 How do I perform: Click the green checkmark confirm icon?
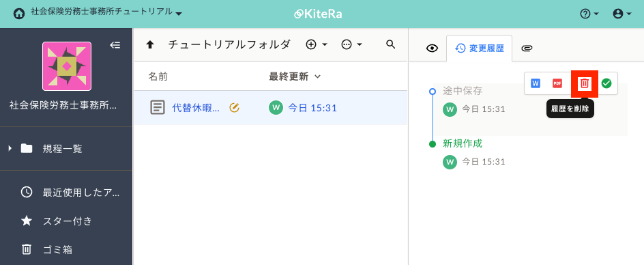[606, 83]
